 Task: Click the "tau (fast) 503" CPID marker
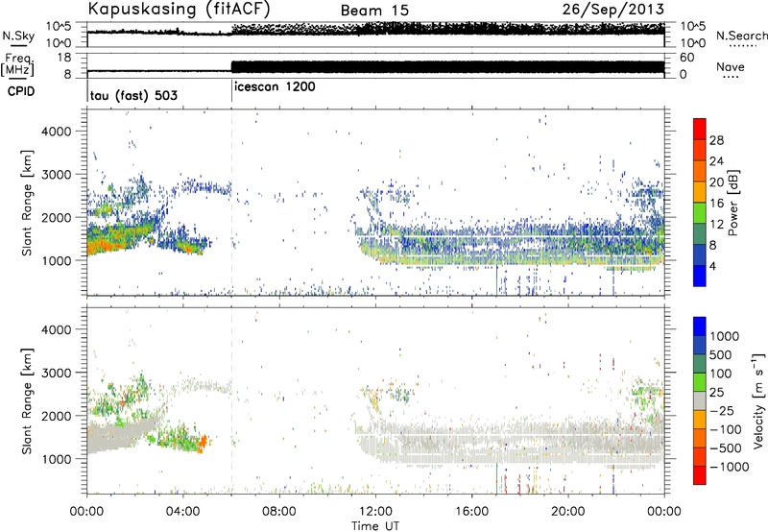(x=133, y=95)
